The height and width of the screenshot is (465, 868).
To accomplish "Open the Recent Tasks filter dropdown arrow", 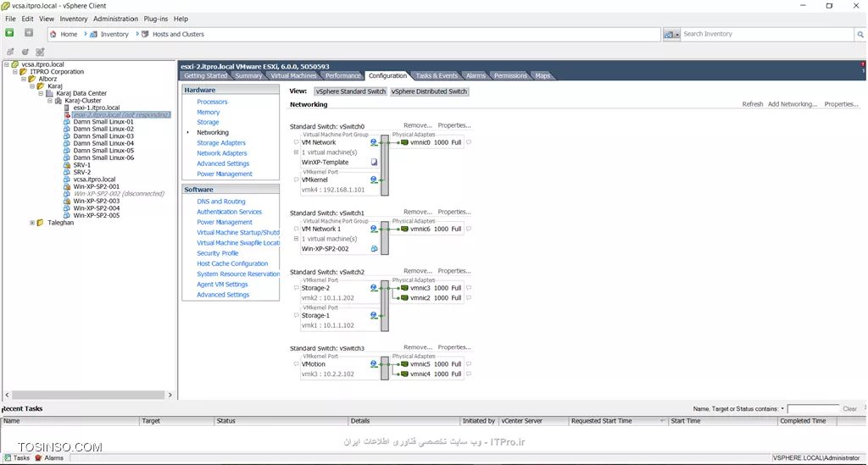I will coord(782,409).
